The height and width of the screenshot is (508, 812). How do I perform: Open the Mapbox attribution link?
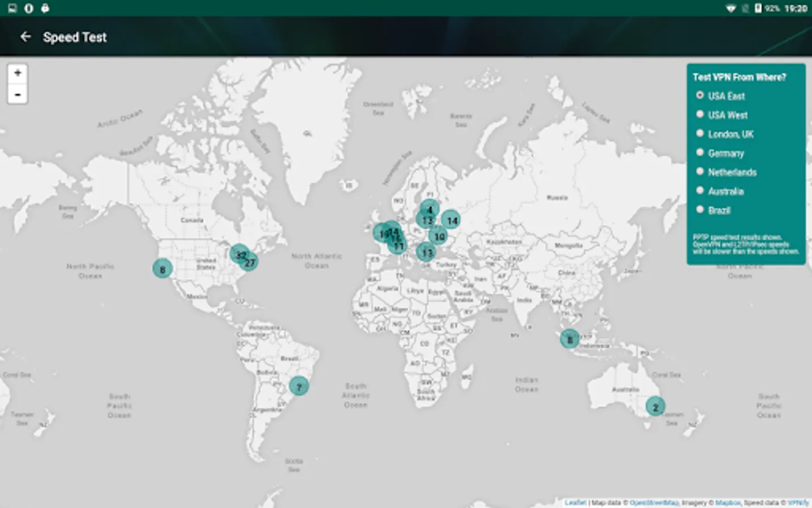click(x=727, y=502)
